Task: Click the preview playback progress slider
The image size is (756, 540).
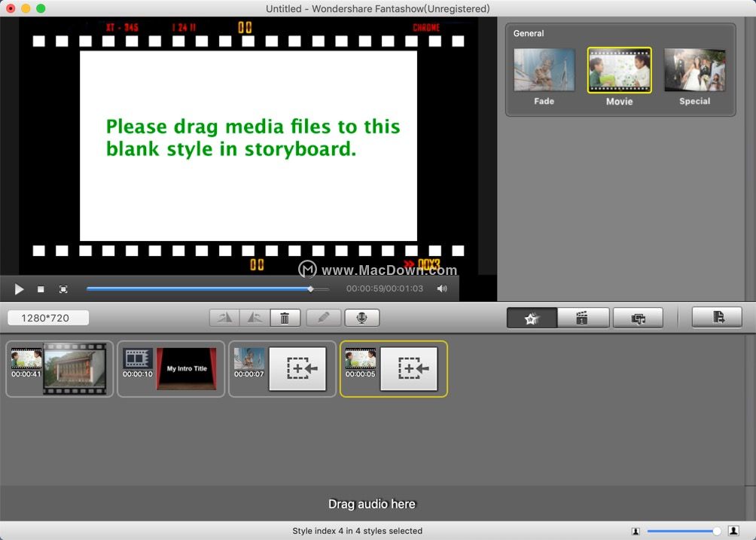Action: [x=208, y=288]
